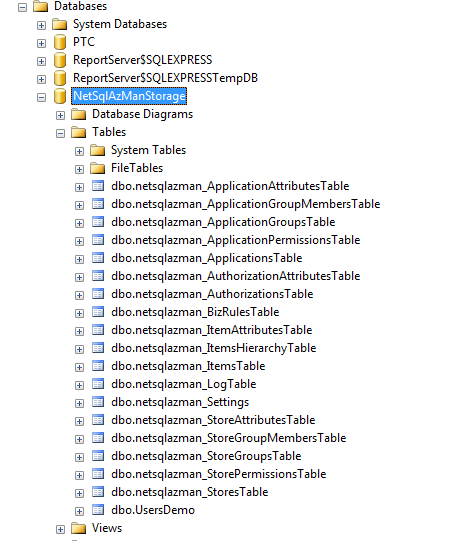
Task: Expand the Views folder
Action: (60, 529)
